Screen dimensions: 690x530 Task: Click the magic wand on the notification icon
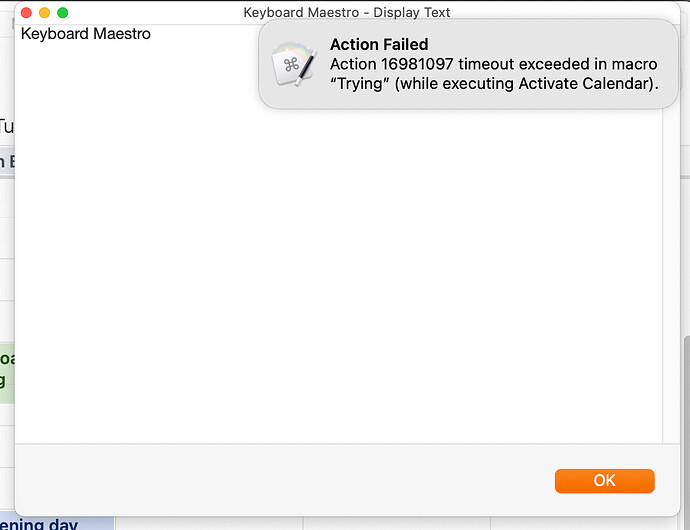pyautogui.click(x=306, y=68)
